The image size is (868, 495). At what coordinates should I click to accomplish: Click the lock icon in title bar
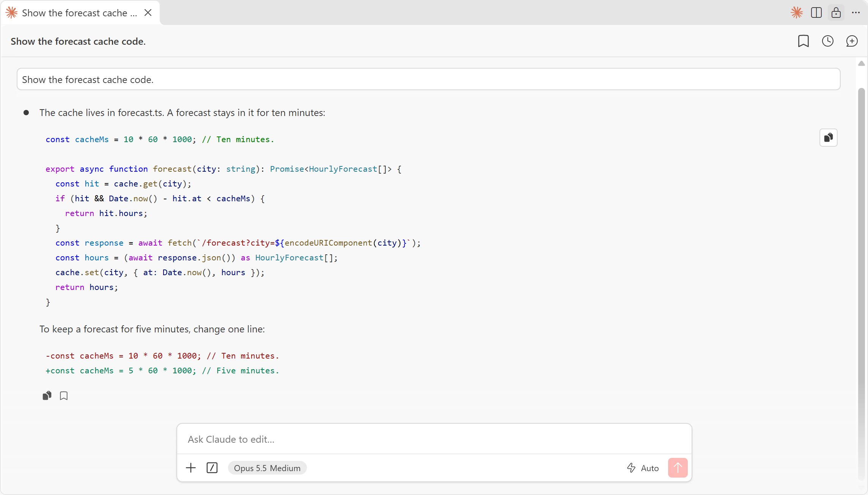click(x=836, y=13)
